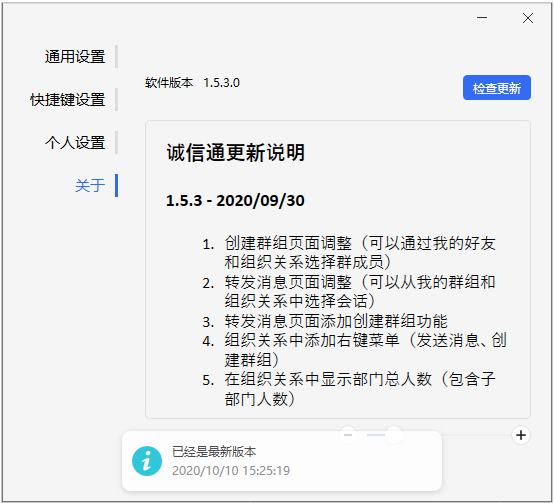This screenshot has height=503, width=554.
Task: Switch to 快捷键设置 tab
Action: tap(67, 100)
